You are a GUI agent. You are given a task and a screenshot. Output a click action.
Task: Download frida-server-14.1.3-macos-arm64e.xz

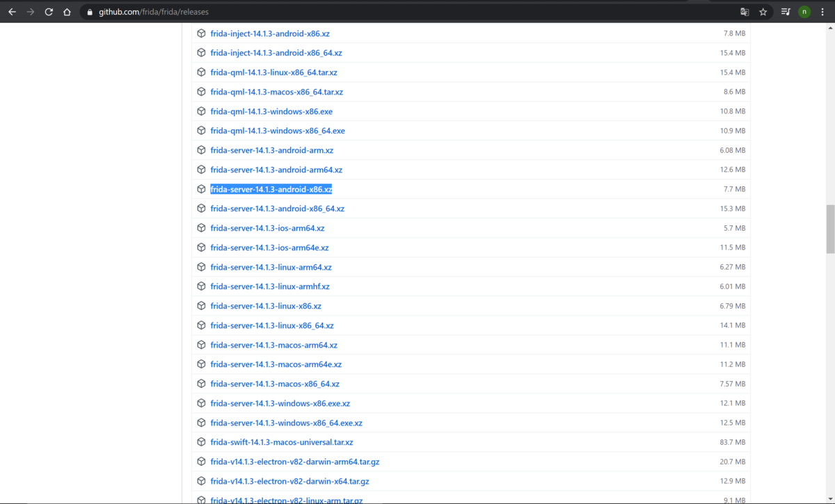pos(276,364)
